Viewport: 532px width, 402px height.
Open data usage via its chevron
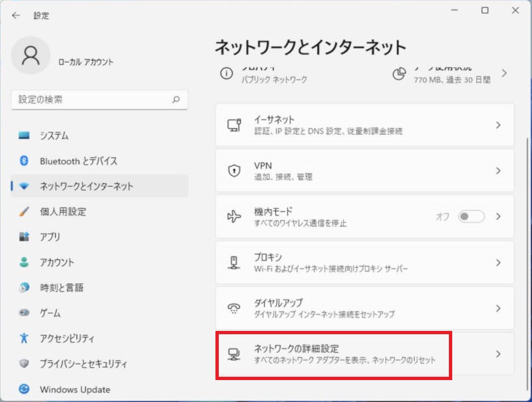(504, 73)
